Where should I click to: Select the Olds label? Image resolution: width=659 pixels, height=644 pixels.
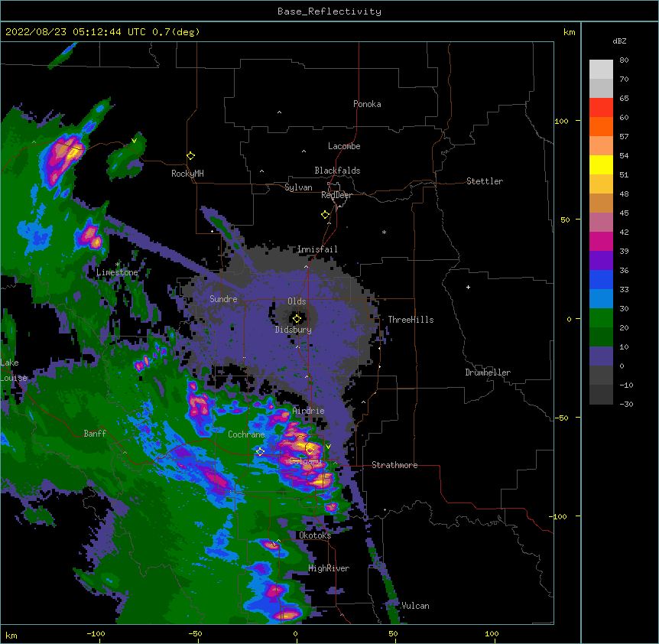point(297,301)
